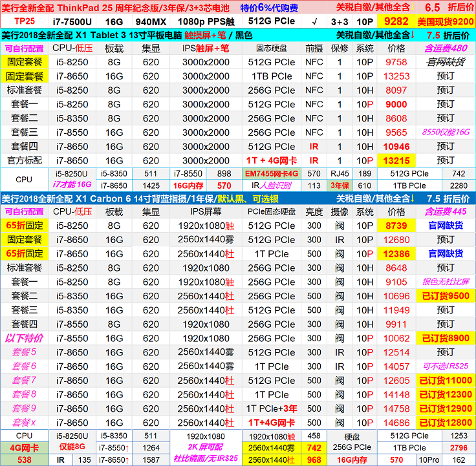Viewport: 476px width, 466px height.
Task: Click the Carbon price "12680"
Action: pos(396,240)
